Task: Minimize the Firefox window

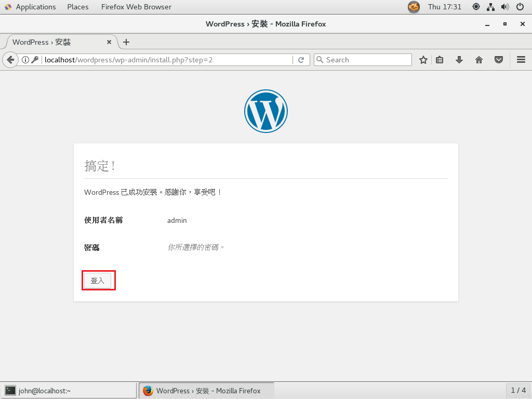Action: coord(487,24)
